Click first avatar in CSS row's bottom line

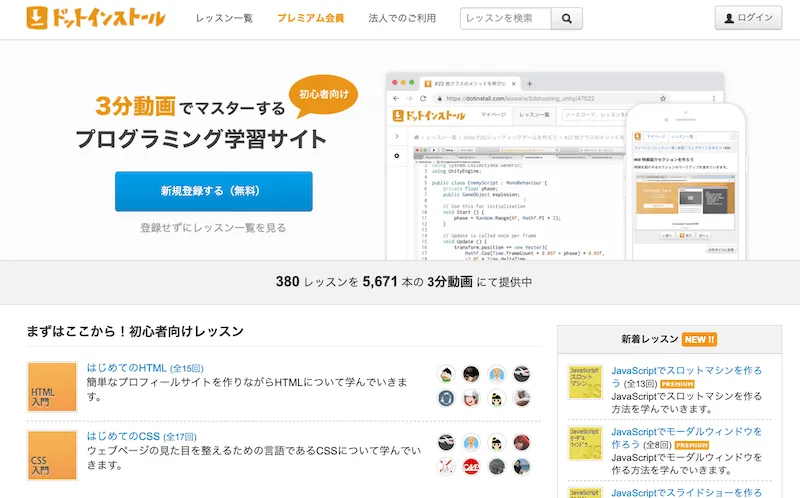click(x=446, y=466)
